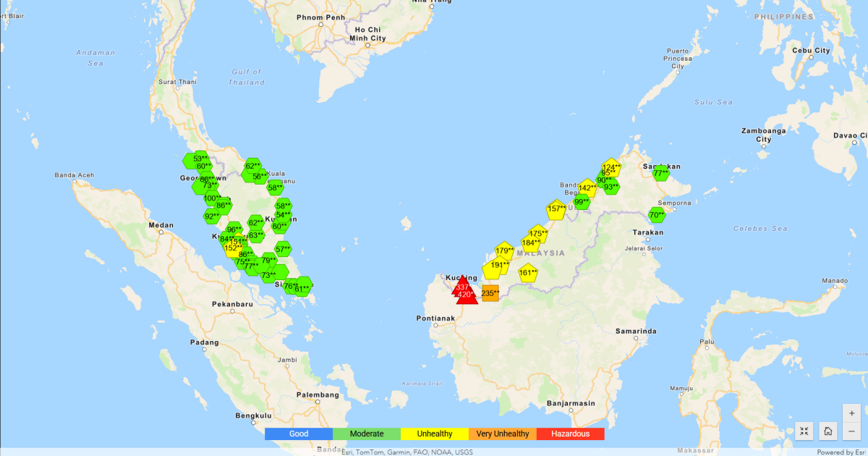Click the blue Good legend swatch

point(299,434)
